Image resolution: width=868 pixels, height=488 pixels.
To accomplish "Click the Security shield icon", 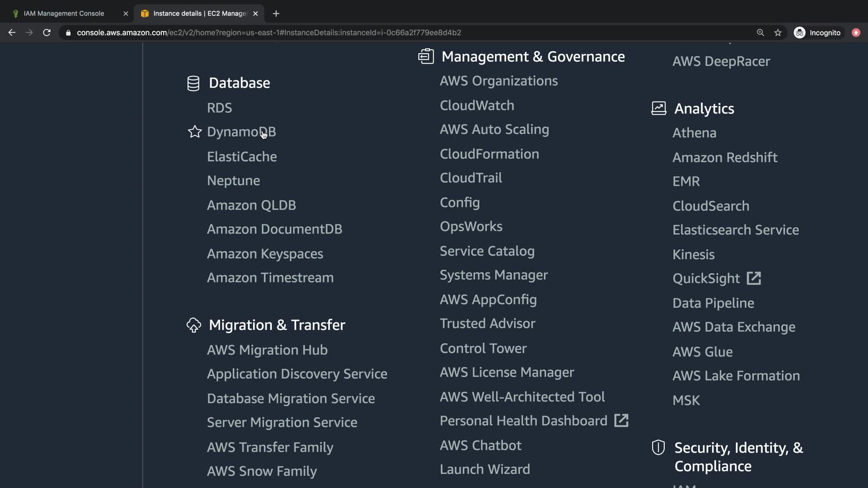I will (x=658, y=447).
